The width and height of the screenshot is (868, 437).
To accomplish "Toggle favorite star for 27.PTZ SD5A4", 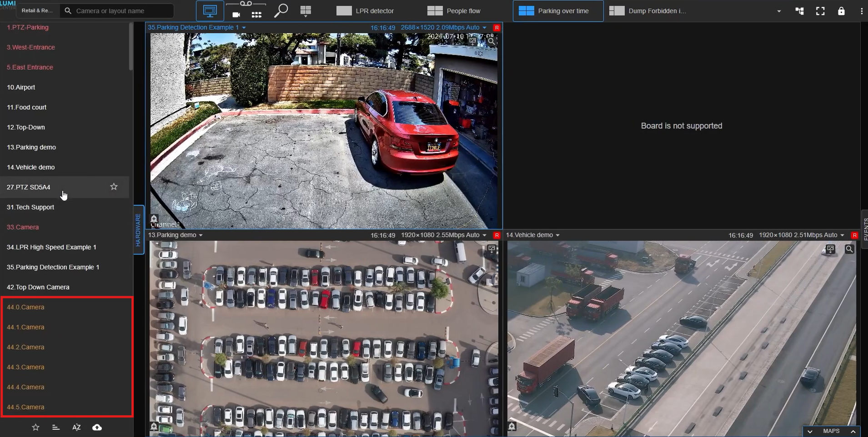I will [x=114, y=187].
